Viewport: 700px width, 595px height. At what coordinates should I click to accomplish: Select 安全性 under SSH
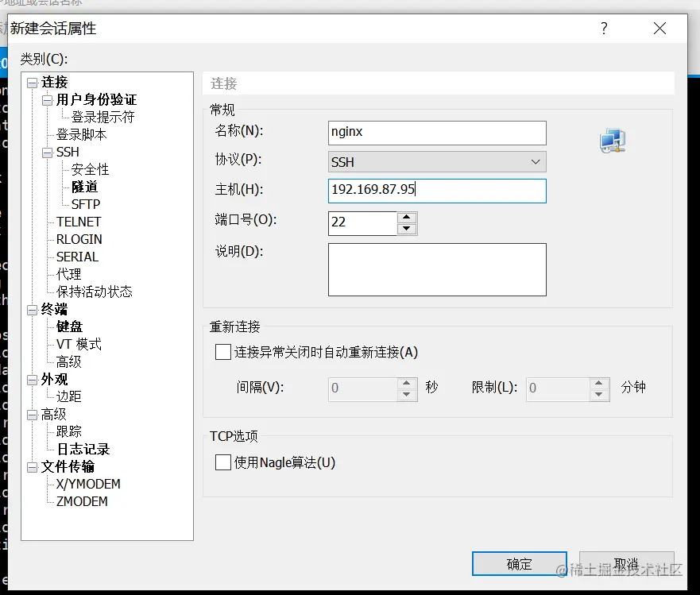click(x=90, y=170)
